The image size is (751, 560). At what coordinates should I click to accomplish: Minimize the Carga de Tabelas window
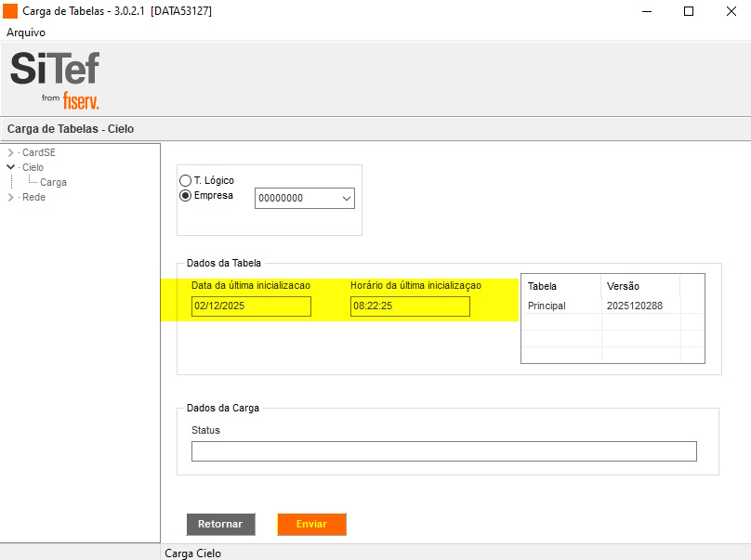point(647,11)
